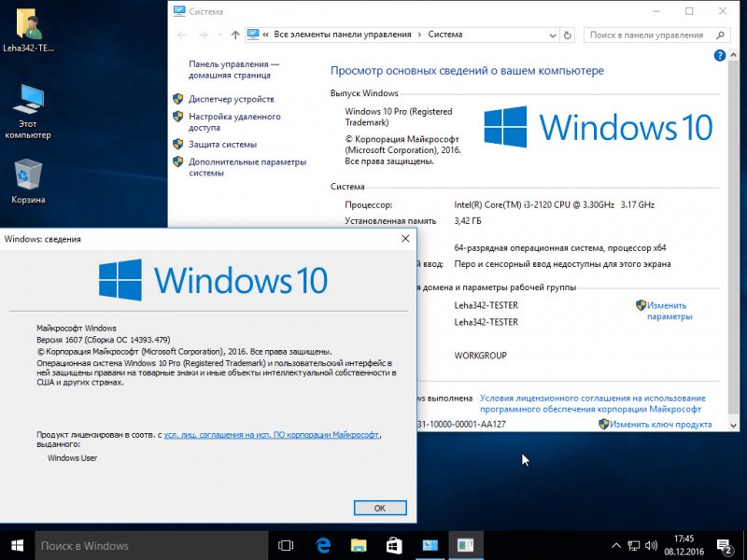Click the Система breadcrumb in address bar
This screenshot has height=560, width=747.
(445, 35)
